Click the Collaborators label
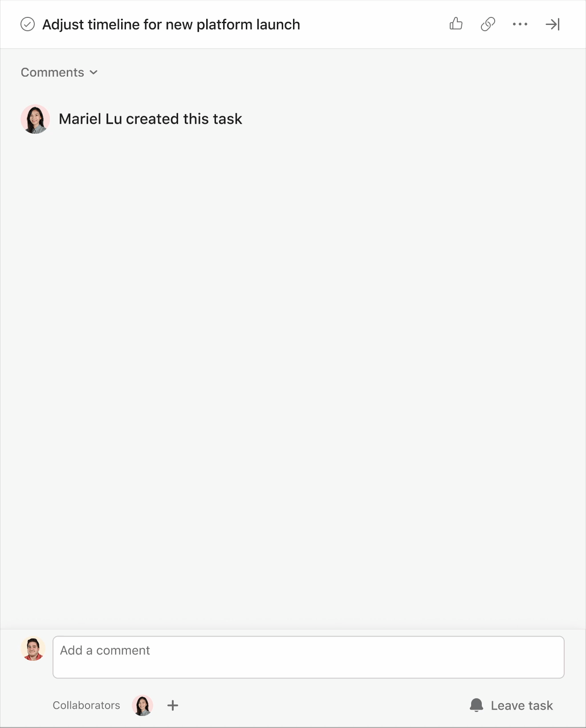586x728 pixels. (x=86, y=705)
